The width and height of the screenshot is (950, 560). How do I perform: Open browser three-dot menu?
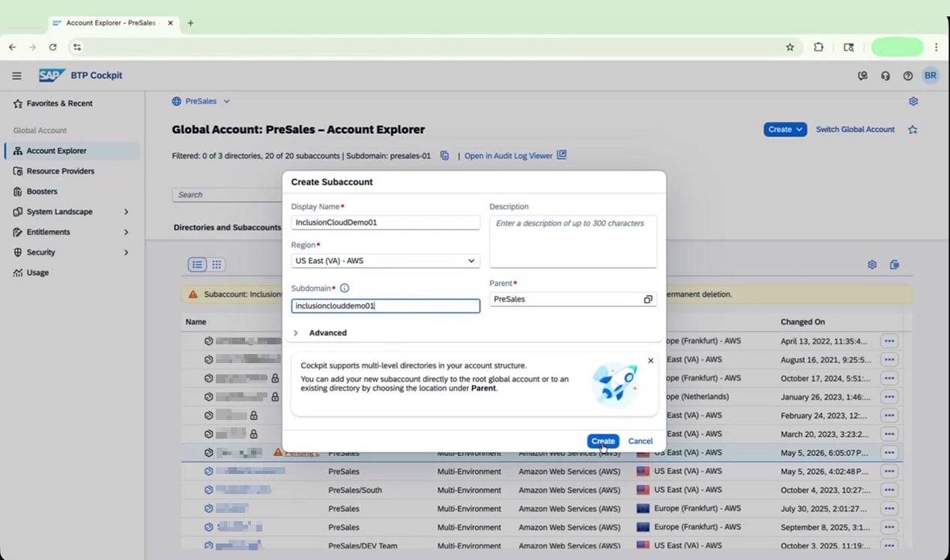click(x=937, y=47)
